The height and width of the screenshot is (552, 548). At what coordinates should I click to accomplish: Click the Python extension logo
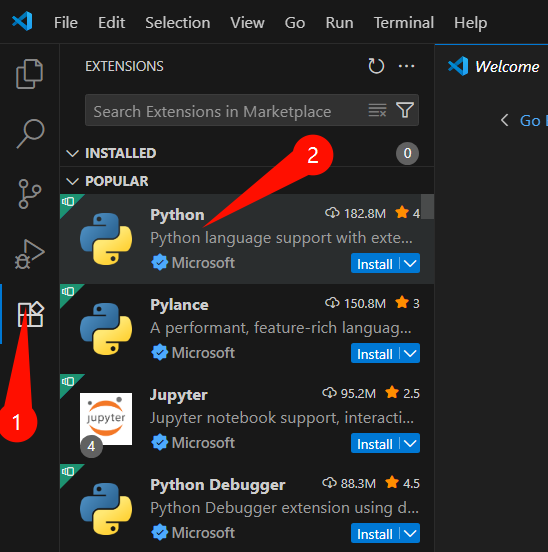pyautogui.click(x=106, y=239)
